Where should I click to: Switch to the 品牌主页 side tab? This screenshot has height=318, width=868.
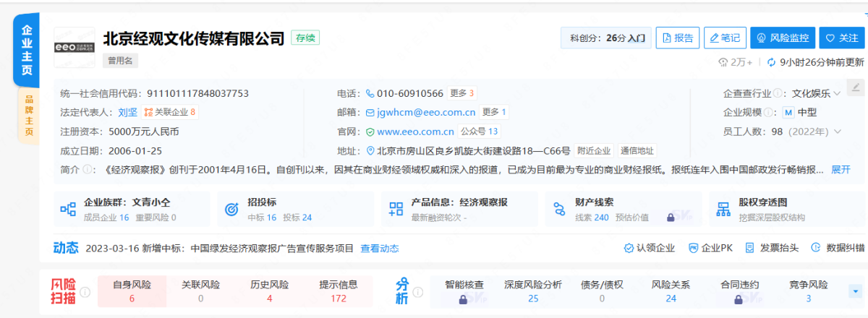(x=28, y=116)
